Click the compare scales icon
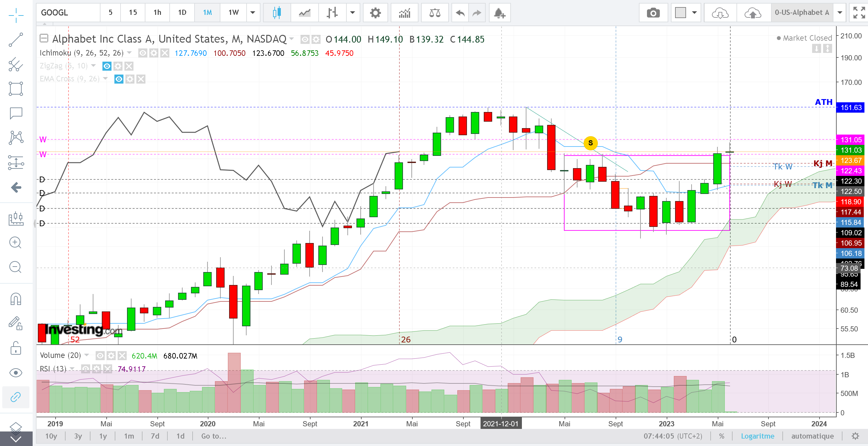This screenshot has width=868, height=446. (435, 13)
